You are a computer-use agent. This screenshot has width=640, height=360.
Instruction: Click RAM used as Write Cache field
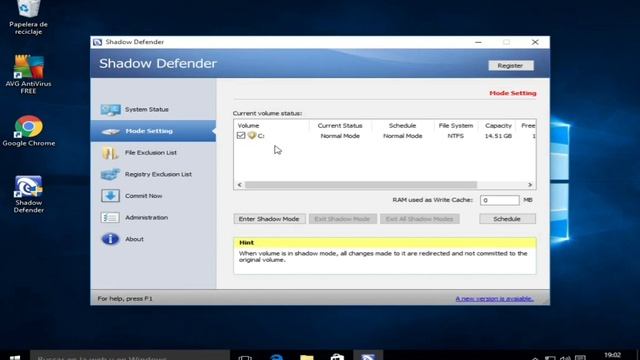(x=500, y=200)
